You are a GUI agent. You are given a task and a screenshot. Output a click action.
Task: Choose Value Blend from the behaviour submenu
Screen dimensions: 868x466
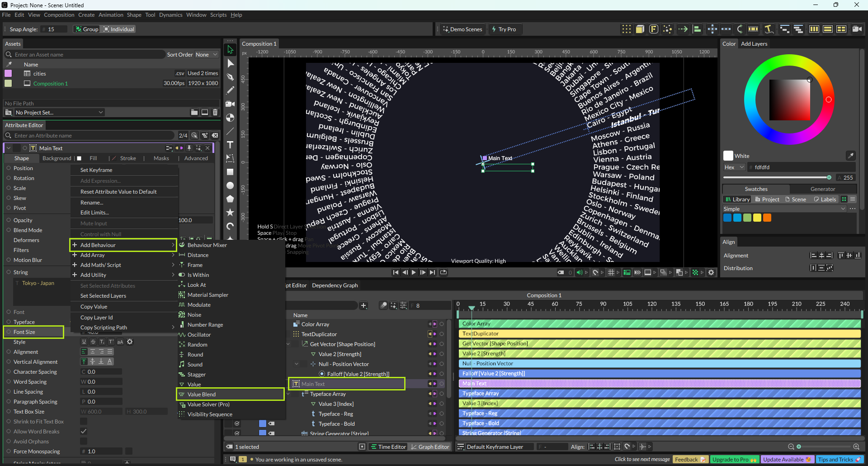(x=202, y=395)
